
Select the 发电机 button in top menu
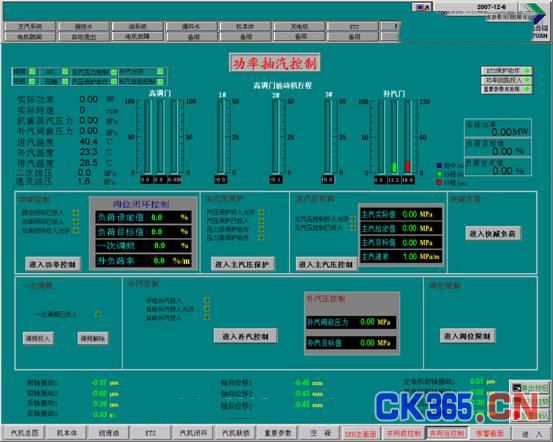coord(299,26)
